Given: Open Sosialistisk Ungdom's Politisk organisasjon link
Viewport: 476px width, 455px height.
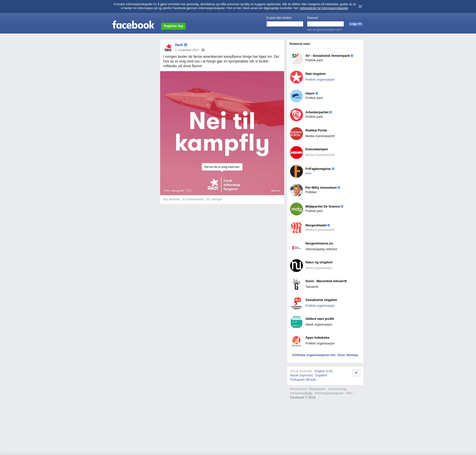Looking at the screenshot, I should (320, 306).
